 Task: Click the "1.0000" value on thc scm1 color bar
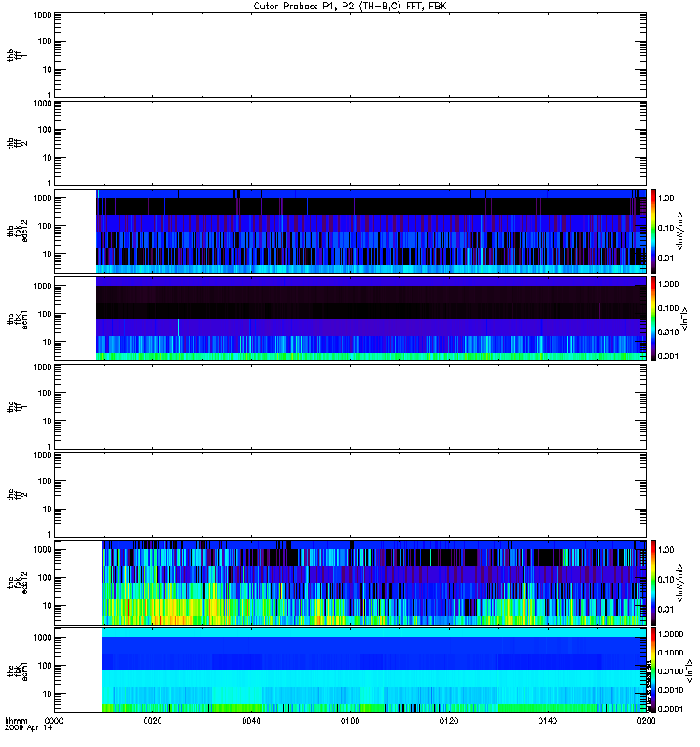(x=670, y=634)
